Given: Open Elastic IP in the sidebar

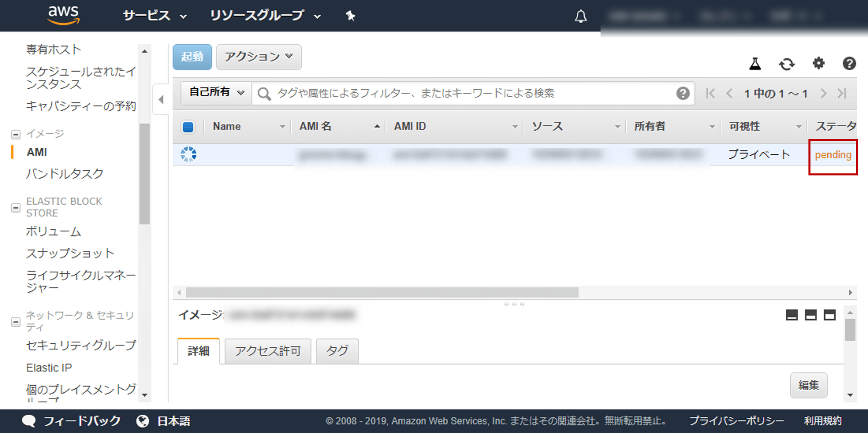Looking at the screenshot, I should (49, 368).
